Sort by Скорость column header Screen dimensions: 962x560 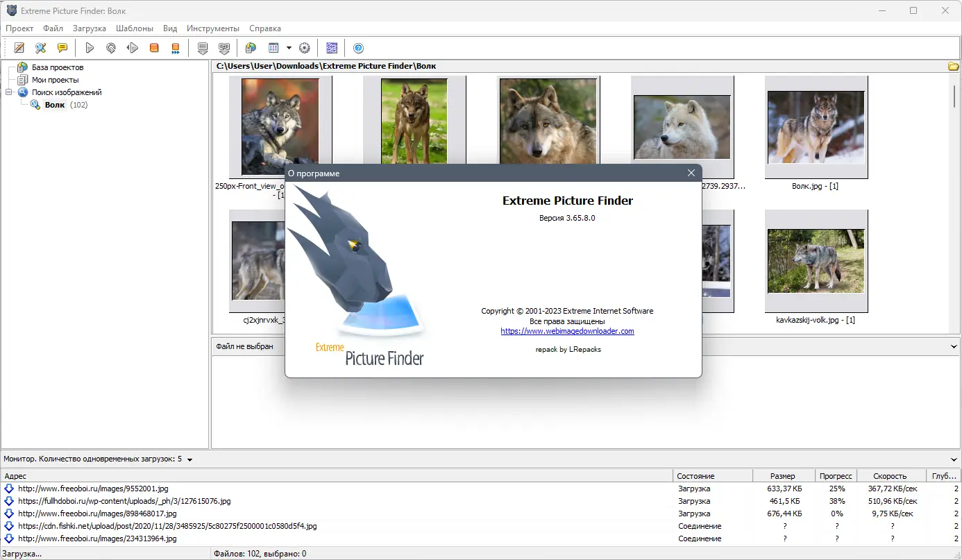891,476
